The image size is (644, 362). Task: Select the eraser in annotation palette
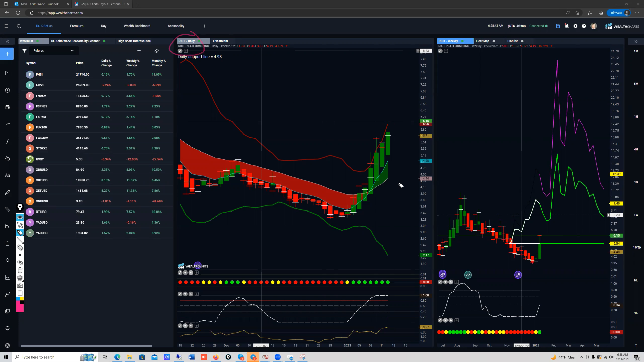coord(20,248)
